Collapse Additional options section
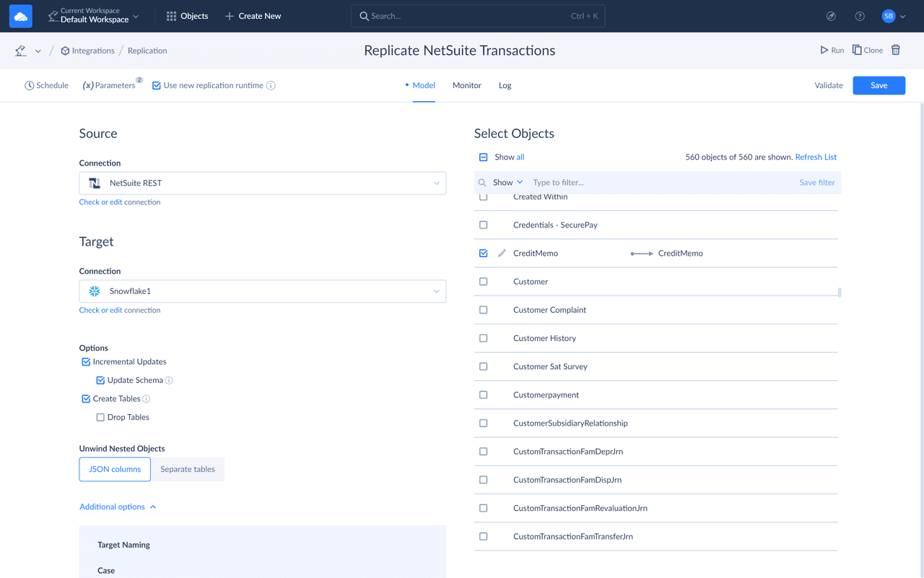Screen dimensions: 924x578 (x=118, y=506)
